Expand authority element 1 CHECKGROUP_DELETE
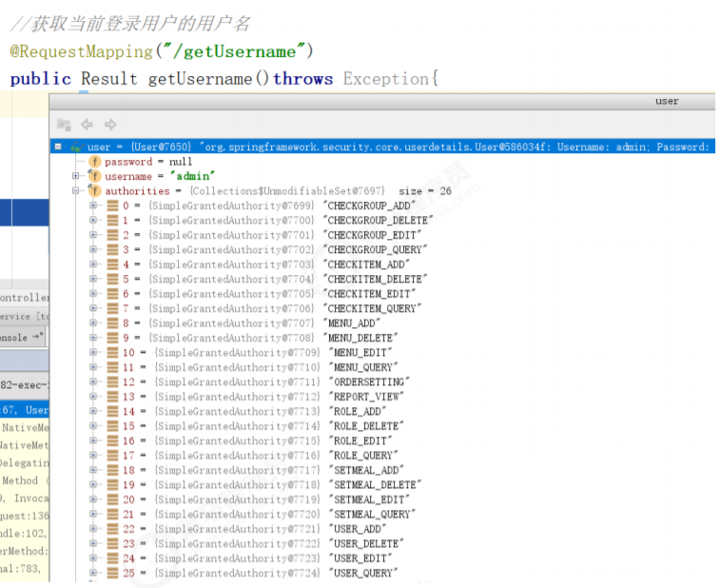The height and width of the screenshot is (588, 719). click(93, 220)
